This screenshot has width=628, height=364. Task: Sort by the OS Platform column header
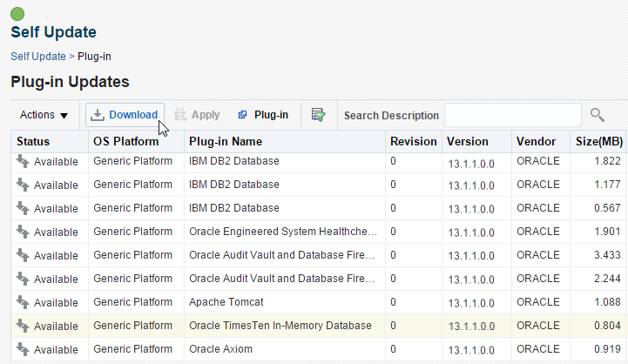pos(125,141)
